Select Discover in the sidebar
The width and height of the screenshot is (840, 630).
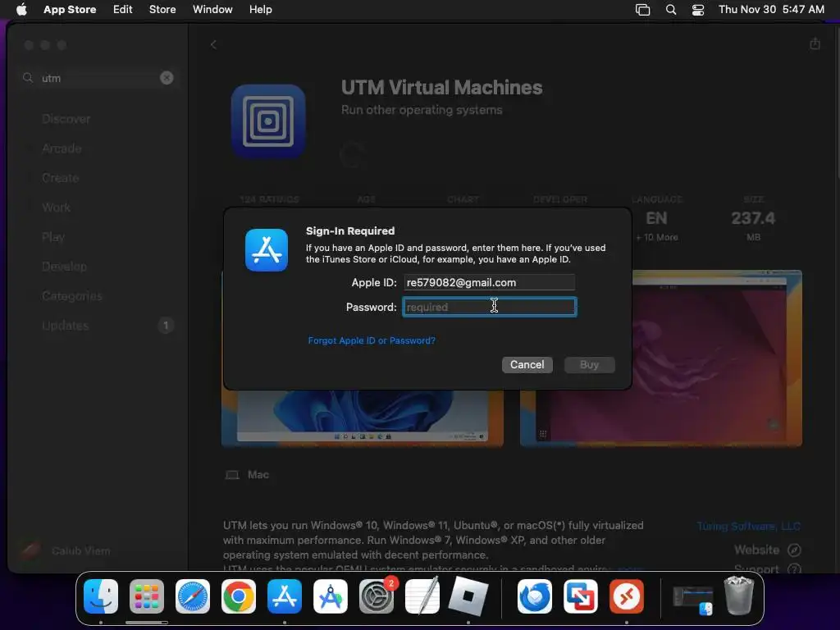pos(66,119)
